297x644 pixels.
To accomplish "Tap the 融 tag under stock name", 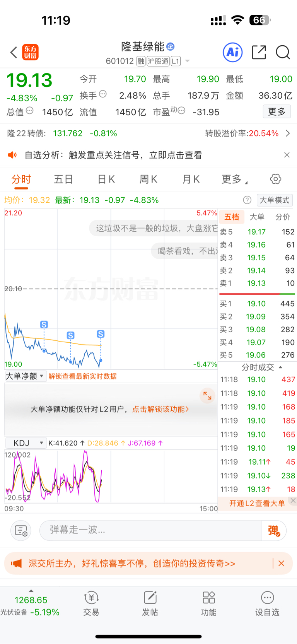I will click(x=141, y=61).
